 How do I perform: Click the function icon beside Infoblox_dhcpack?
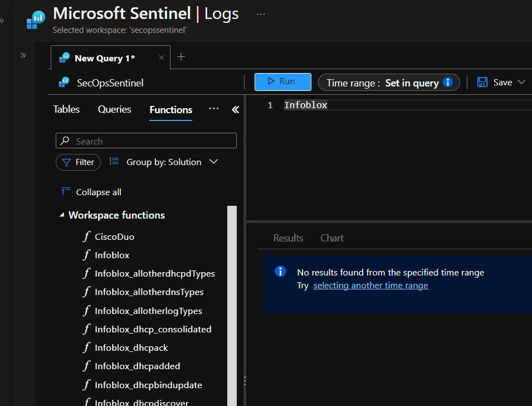click(x=86, y=347)
